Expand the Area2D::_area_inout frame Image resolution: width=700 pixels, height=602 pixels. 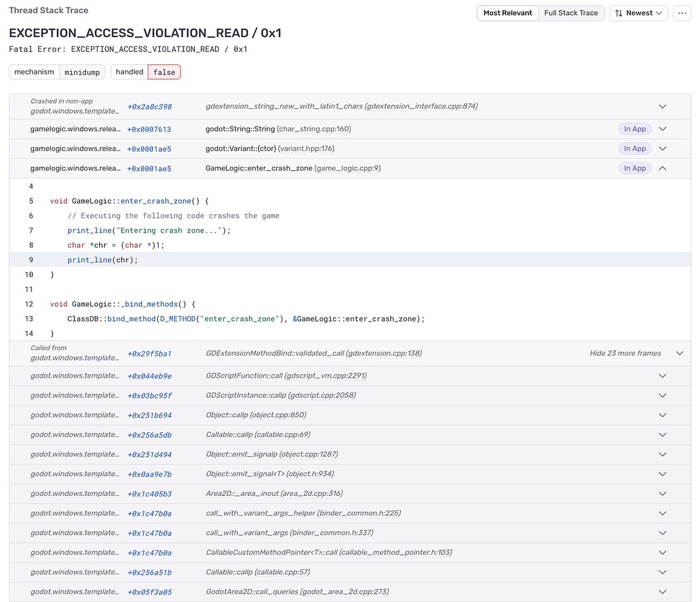pos(662,493)
